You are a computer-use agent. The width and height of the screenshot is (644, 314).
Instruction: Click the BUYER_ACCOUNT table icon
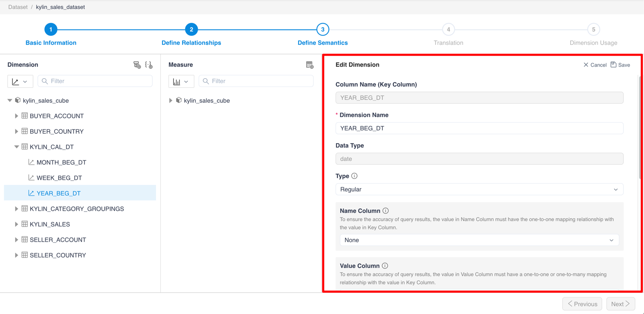pyautogui.click(x=25, y=116)
